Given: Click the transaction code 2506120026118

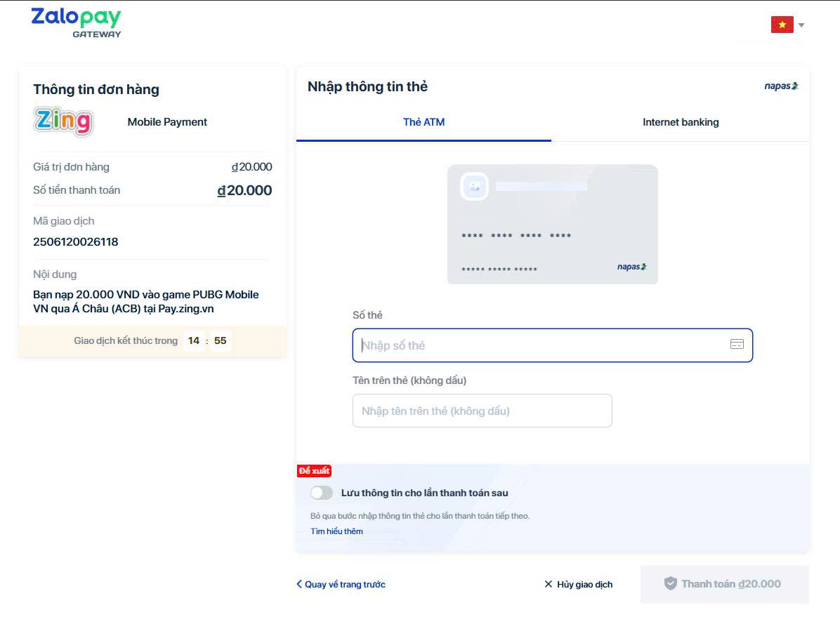Looking at the screenshot, I should pyautogui.click(x=76, y=242).
